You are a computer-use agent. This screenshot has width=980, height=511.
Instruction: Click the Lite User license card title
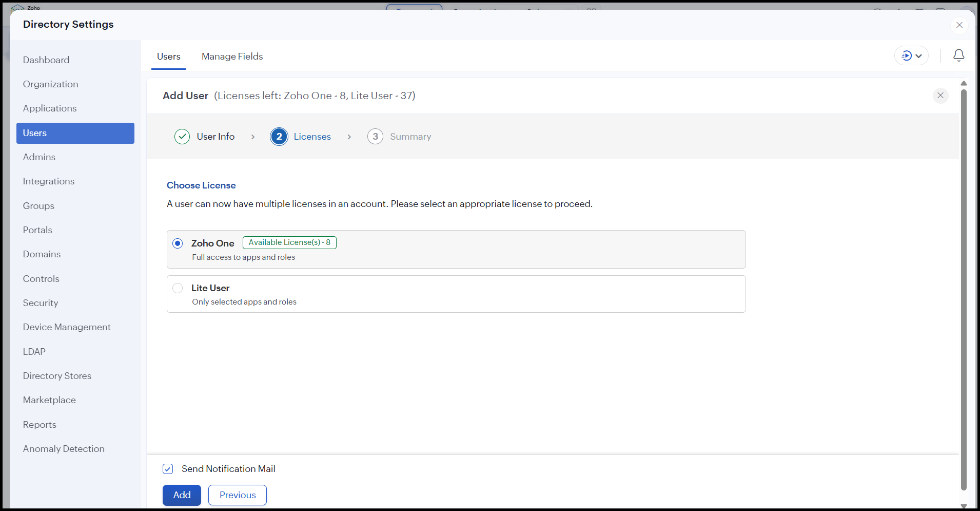point(210,288)
